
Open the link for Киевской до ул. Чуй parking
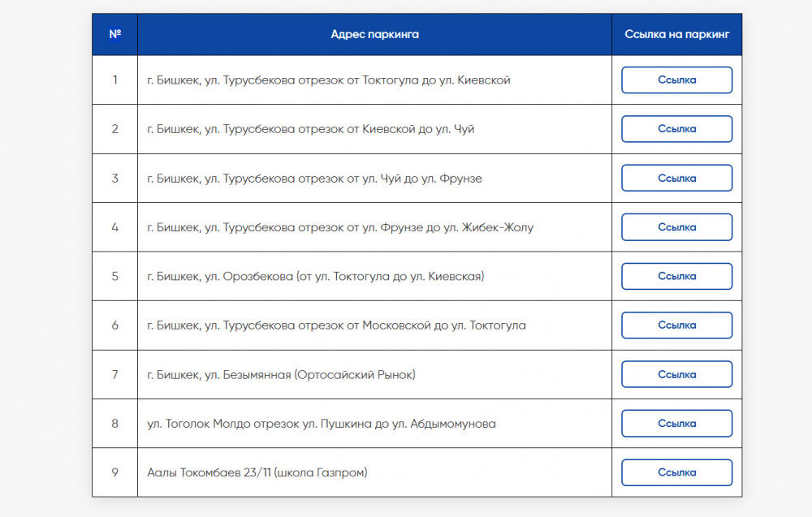pyautogui.click(x=676, y=129)
